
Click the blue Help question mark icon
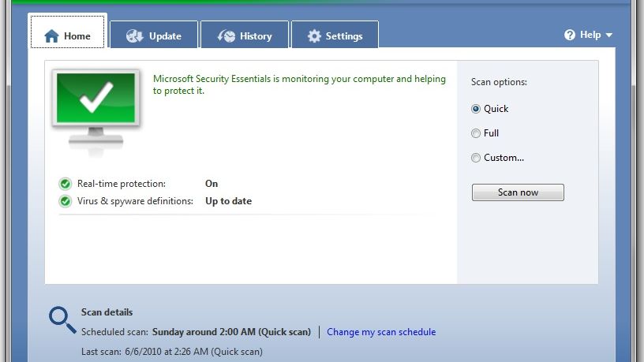(x=570, y=35)
